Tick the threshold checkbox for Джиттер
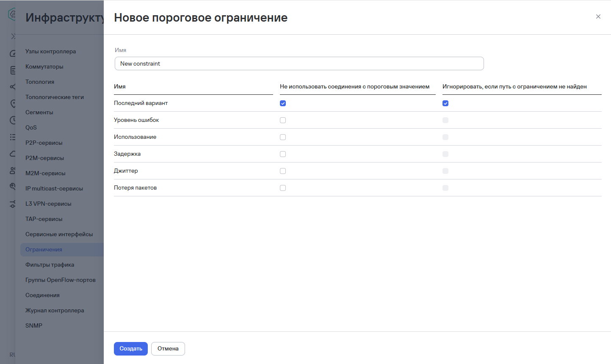 pos(283,171)
